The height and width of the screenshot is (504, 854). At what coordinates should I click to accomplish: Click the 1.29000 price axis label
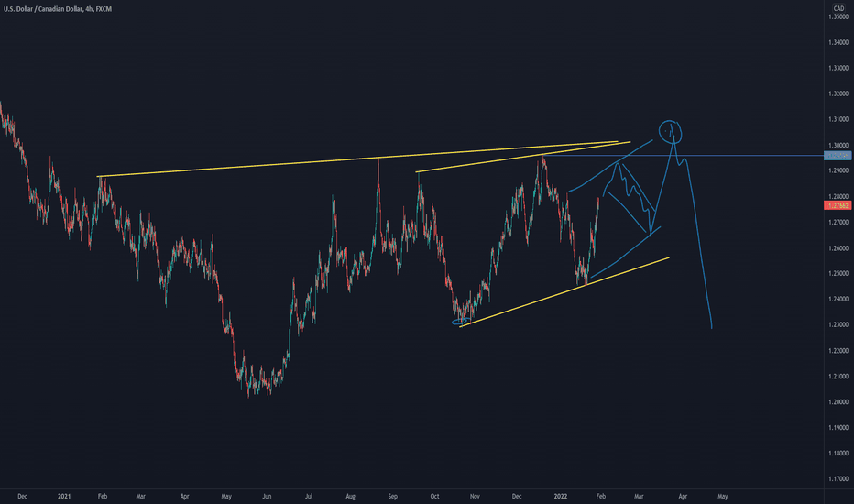click(x=838, y=170)
